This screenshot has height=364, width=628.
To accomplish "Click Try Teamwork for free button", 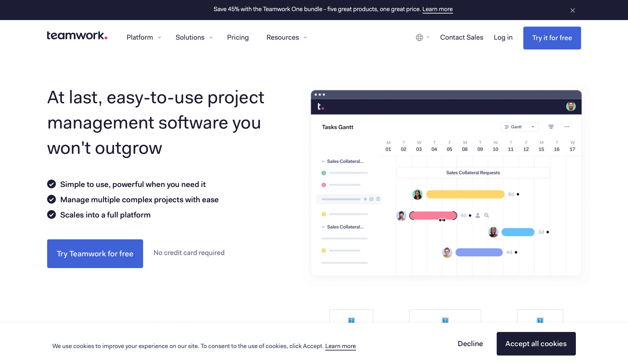I will (95, 253).
